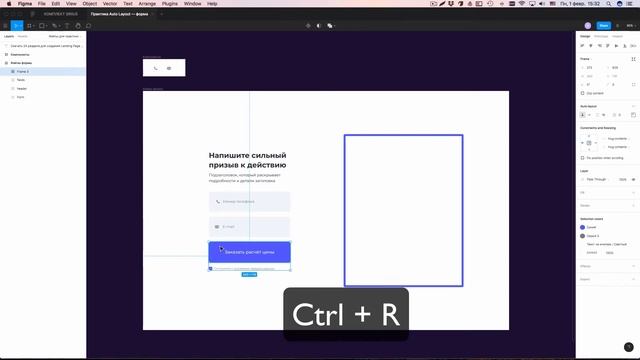
Task: Click the Present play icon
Action: 618,26
